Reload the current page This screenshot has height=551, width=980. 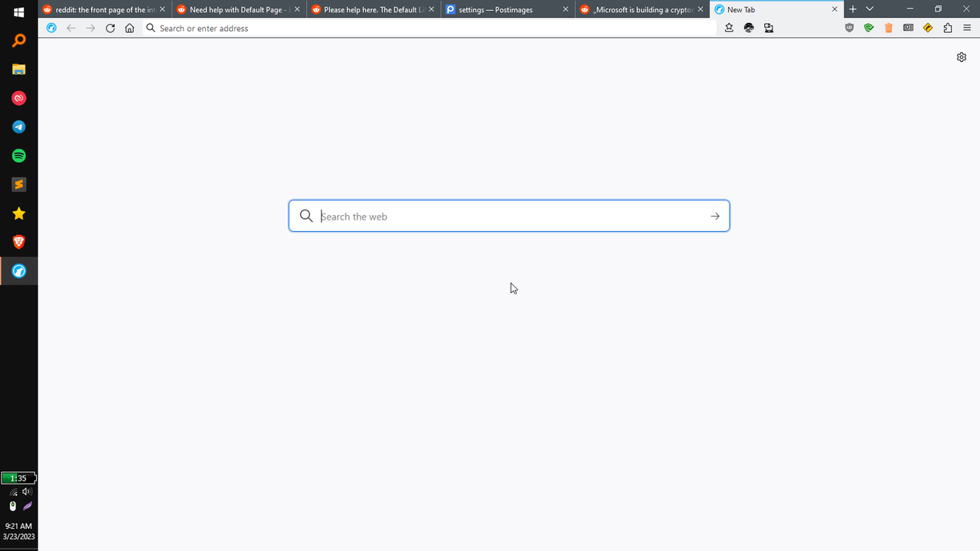(x=109, y=28)
